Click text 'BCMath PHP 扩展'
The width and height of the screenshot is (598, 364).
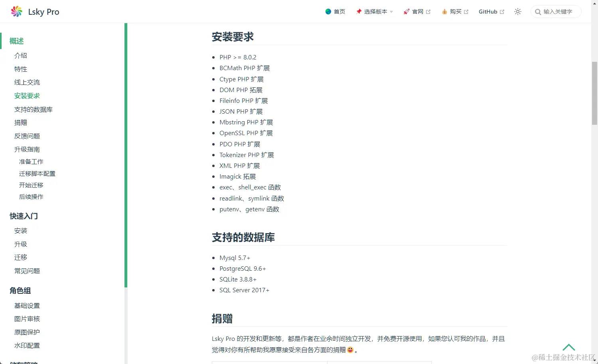[x=245, y=68]
